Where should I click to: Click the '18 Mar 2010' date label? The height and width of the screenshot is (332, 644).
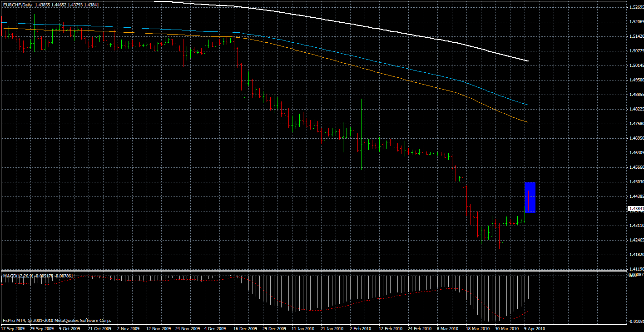coord(477,328)
